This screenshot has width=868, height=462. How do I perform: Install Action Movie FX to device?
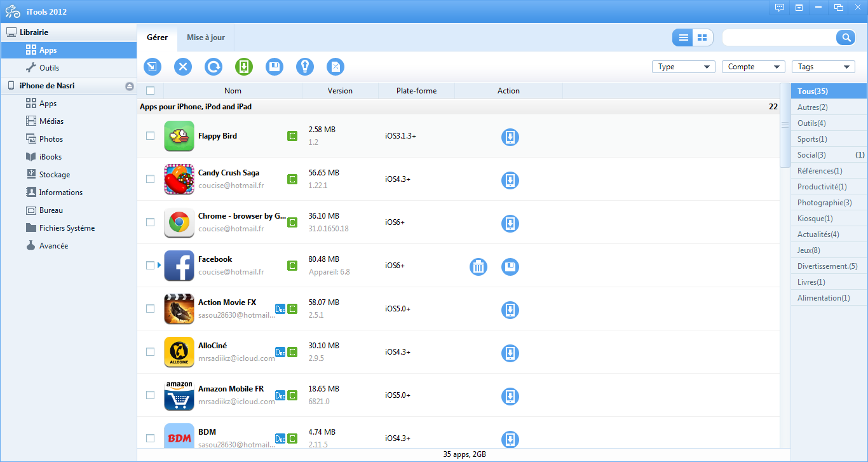(x=510, y=309)
